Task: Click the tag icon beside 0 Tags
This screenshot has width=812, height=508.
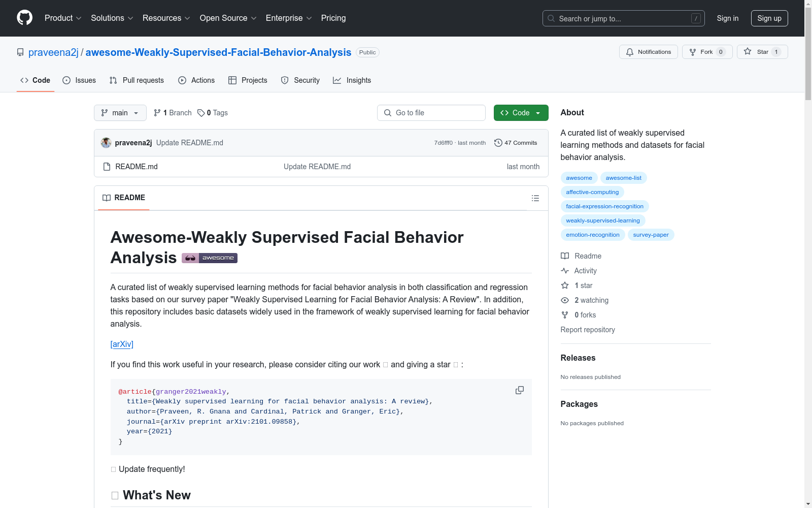Action: coord(201,113)
